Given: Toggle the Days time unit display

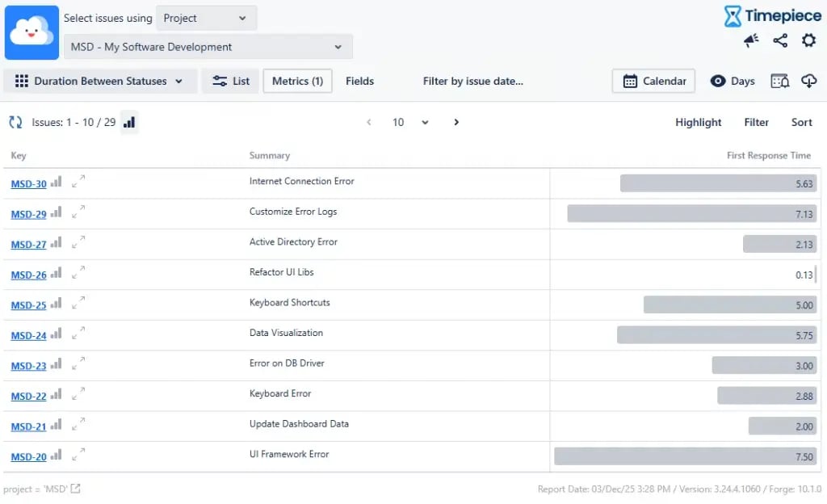Looking at the screenshot, I should coord(732,81).
